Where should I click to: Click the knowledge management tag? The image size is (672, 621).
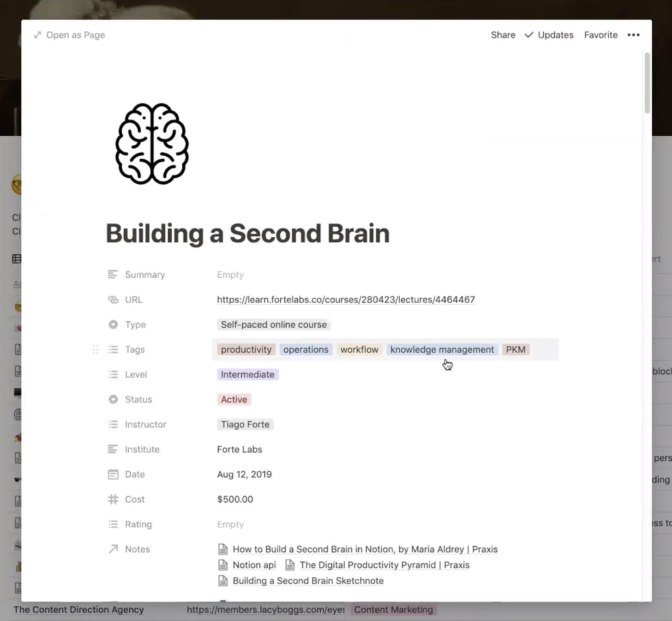(442, 350)
